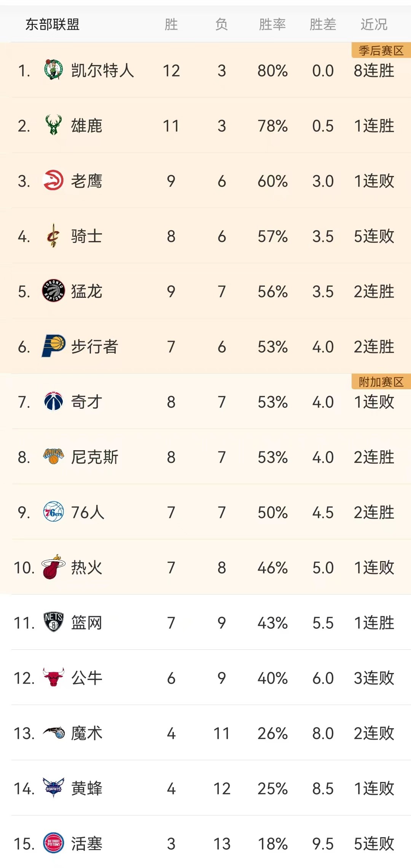Tap the Pacers P logo
The height and width of the screenshot is (868, 411).
[53, 346]
